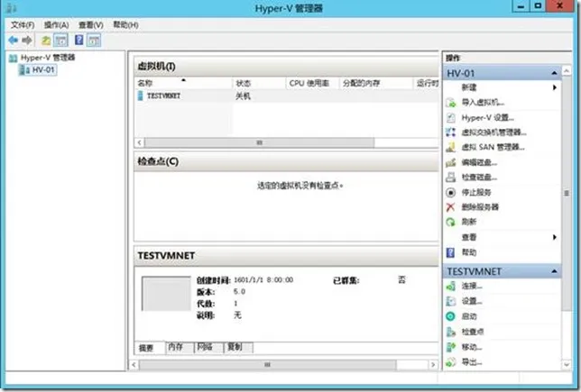This screenshot has width=581, height=392.
Task: Click the 连接 connect icon under TESTVMNET
Action: coord(450,287)
